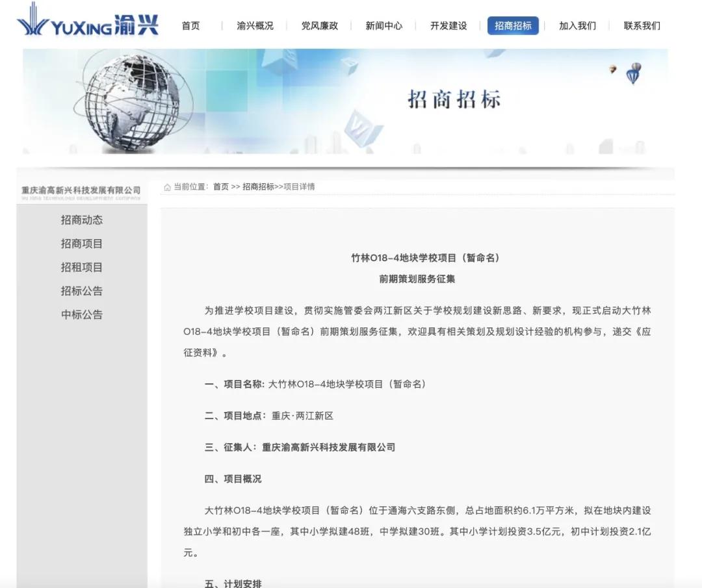702x588 pixels.
Task: Open the 渝兴概况 menu item
Action: 254,26
